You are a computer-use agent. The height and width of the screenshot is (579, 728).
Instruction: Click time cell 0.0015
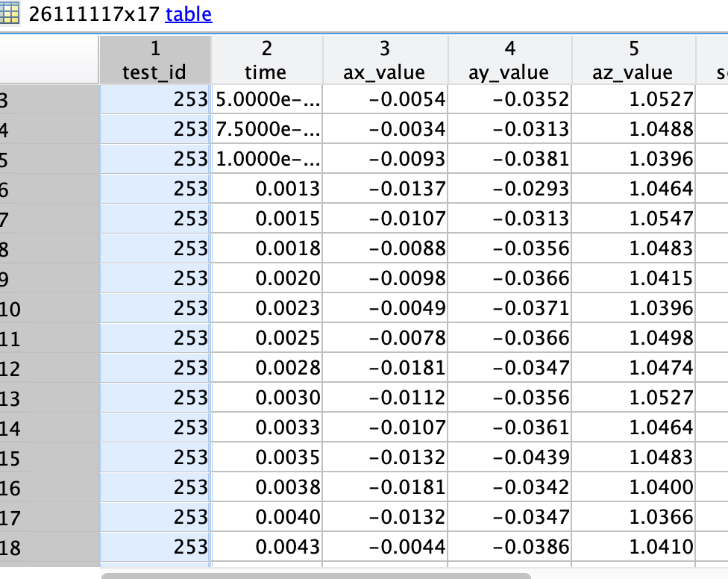point(267,219)
